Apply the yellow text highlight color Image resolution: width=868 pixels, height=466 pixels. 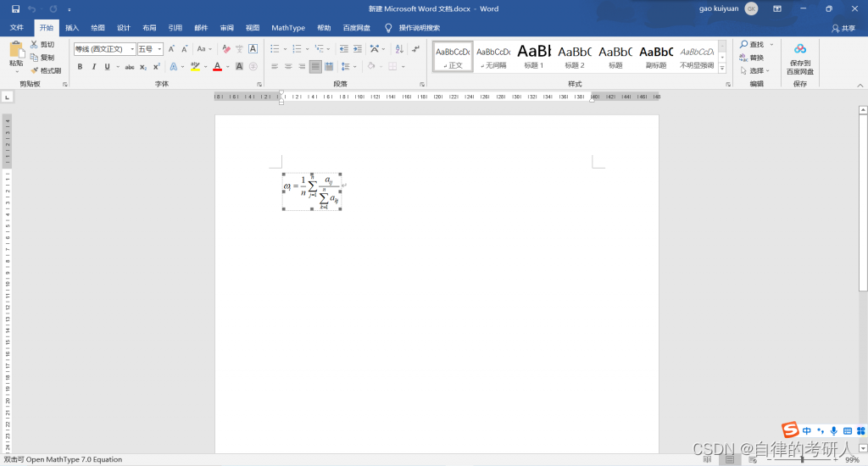click(x=196, y=66)
